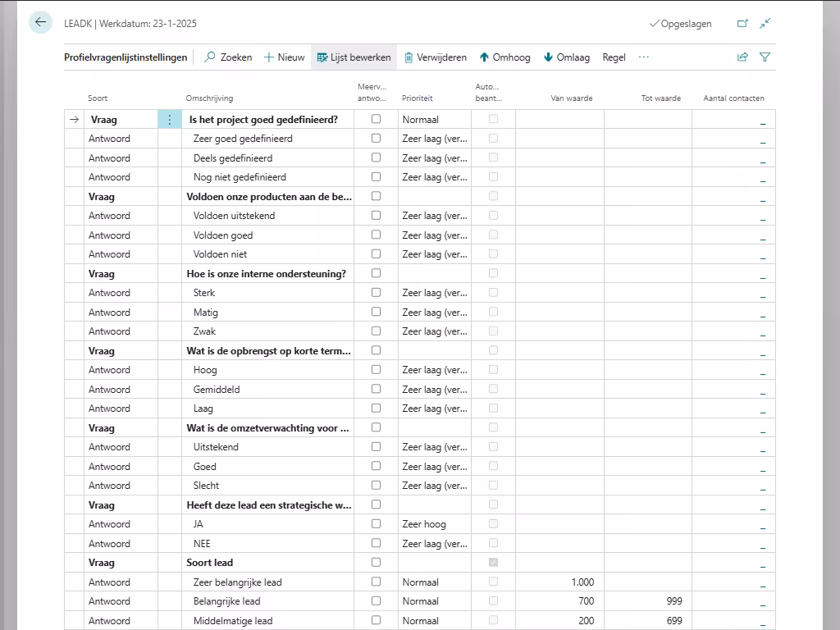Check multiple answers box for 'Soort lead'
The image size is (840, 630).
[x=376, y=563]
